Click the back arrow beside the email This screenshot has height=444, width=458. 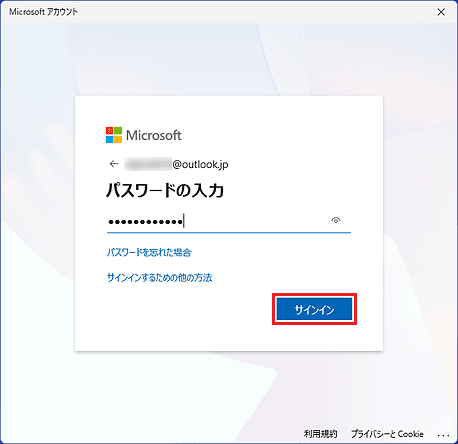114,164
